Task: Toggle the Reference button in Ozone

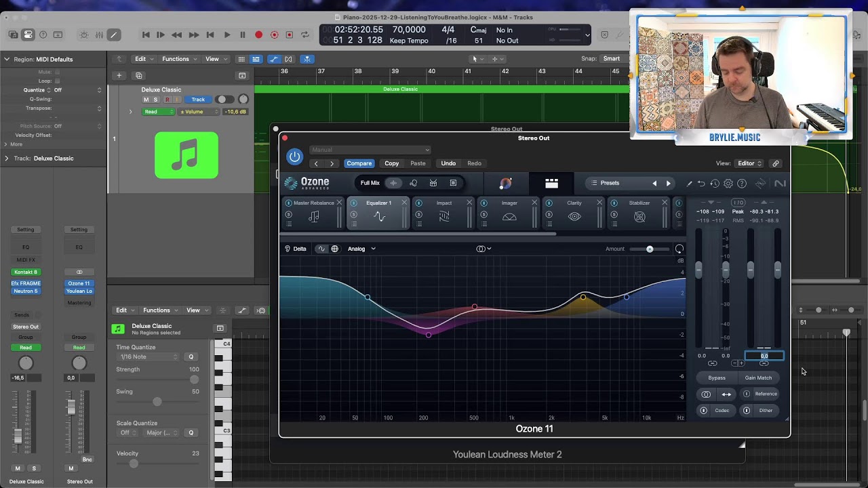Action: (759, 394)
